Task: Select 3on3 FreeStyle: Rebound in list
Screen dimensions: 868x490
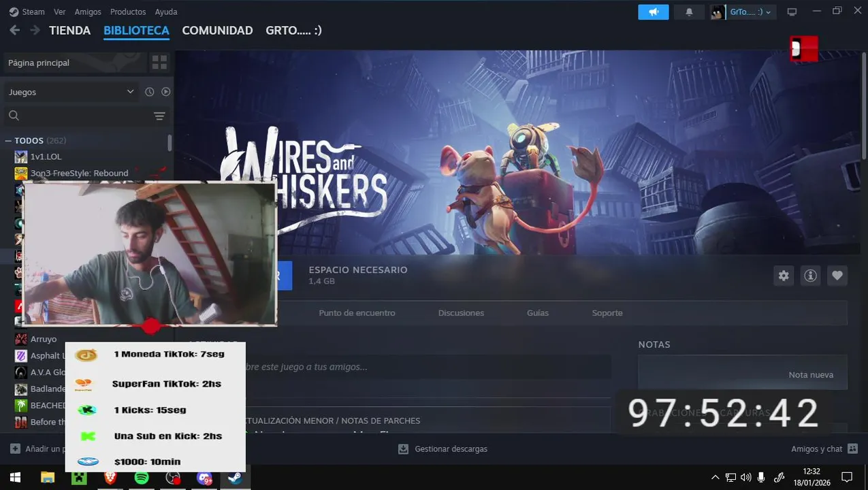Action: click(x=79, y=173)
